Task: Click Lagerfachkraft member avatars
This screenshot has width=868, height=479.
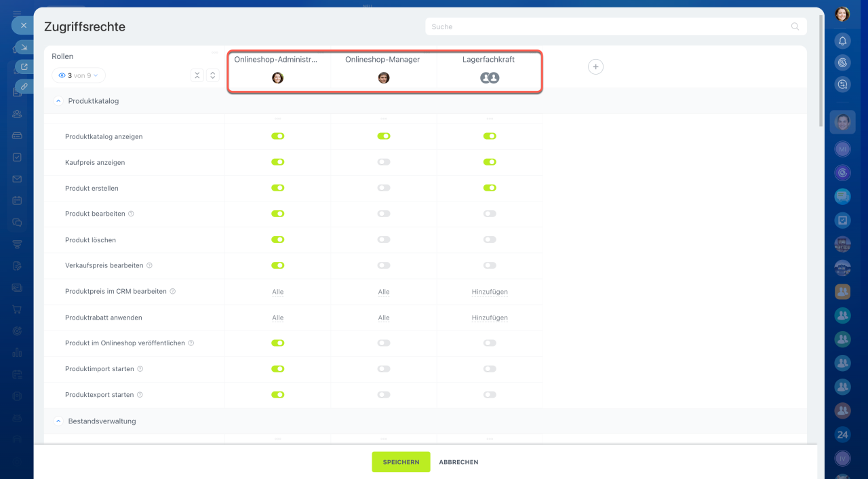Action: point(490,77)
